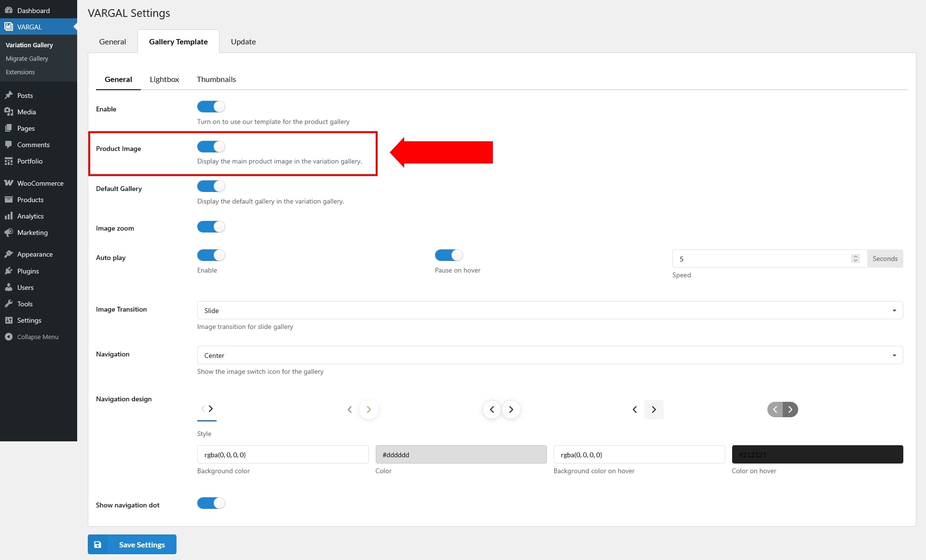
Task: Open Extensions submenu link
Action: pos(20,72)
